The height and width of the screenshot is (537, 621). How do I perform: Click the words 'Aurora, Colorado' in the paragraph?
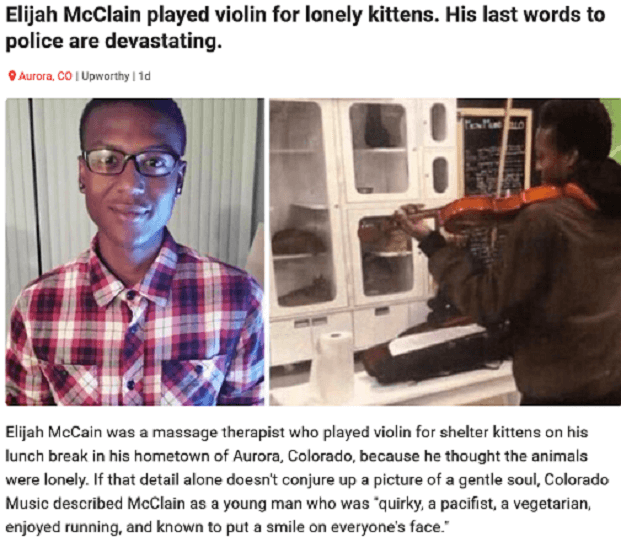point(293,456)
